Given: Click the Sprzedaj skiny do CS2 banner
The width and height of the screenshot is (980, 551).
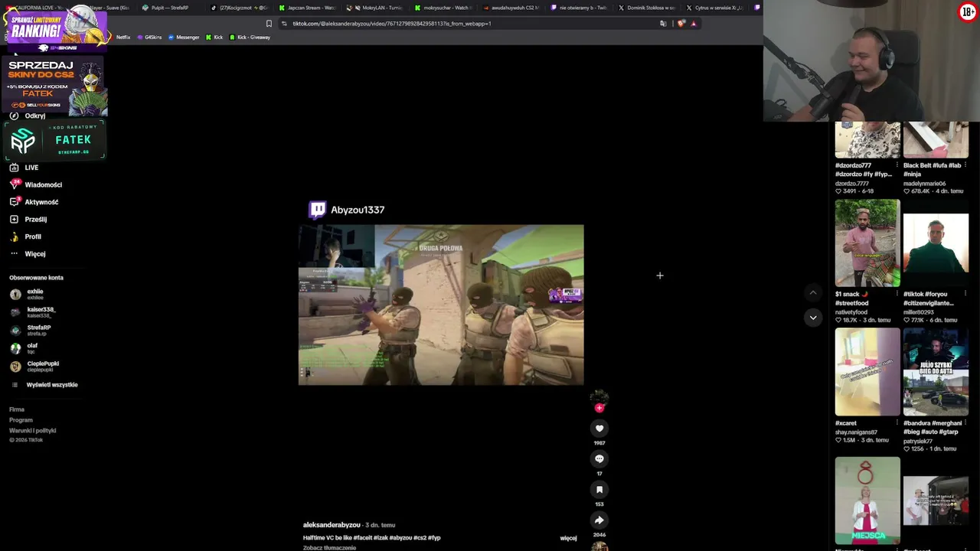Looking at the screenshot, I should [x=54, y=84].
